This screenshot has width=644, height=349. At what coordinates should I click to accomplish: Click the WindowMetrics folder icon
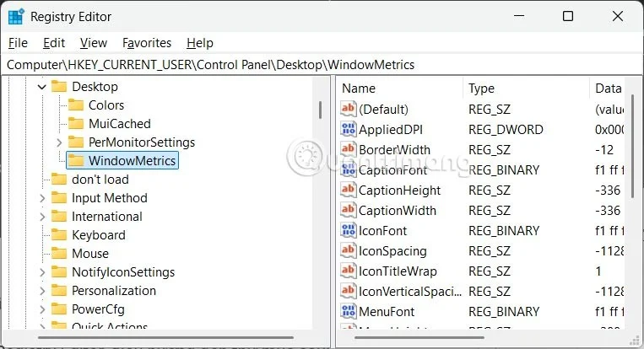pyautogui.click(x=76, y=161)
